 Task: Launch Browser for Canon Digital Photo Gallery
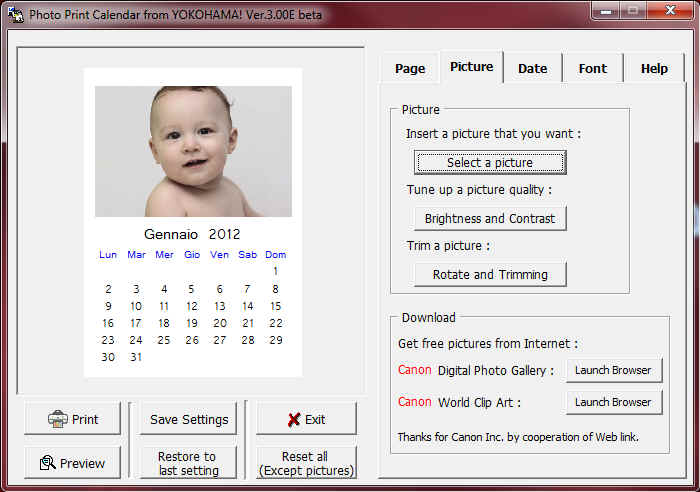pyautogui.click(x=613, y=370)
